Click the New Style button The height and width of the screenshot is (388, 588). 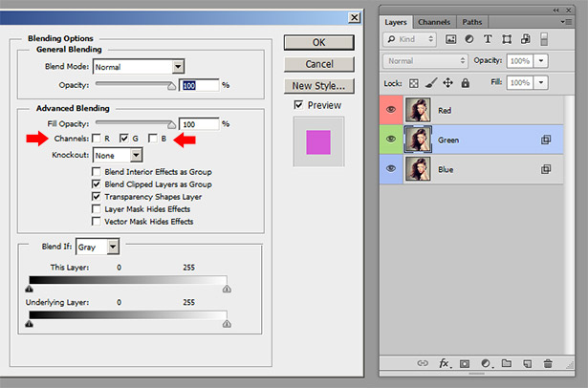319,86
